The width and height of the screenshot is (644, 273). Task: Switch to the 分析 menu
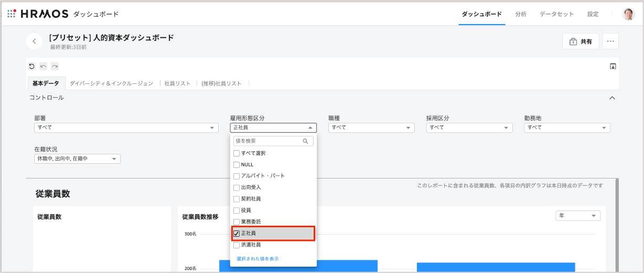520,14
